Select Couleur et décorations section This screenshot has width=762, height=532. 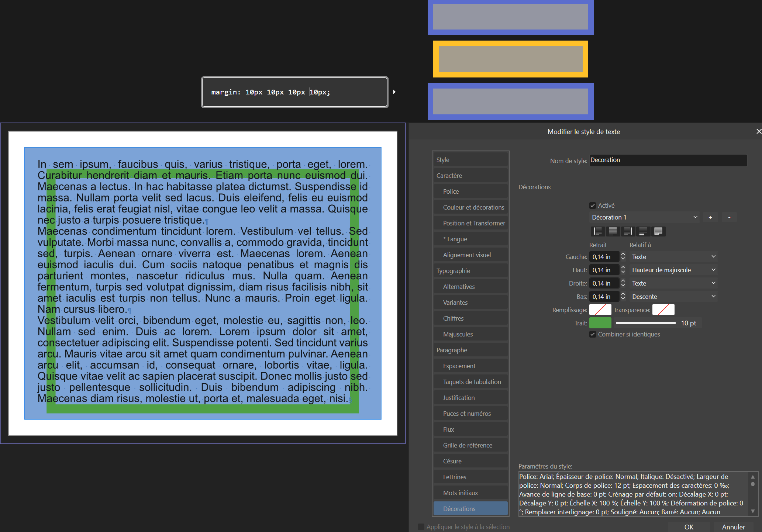pos(470,207)
